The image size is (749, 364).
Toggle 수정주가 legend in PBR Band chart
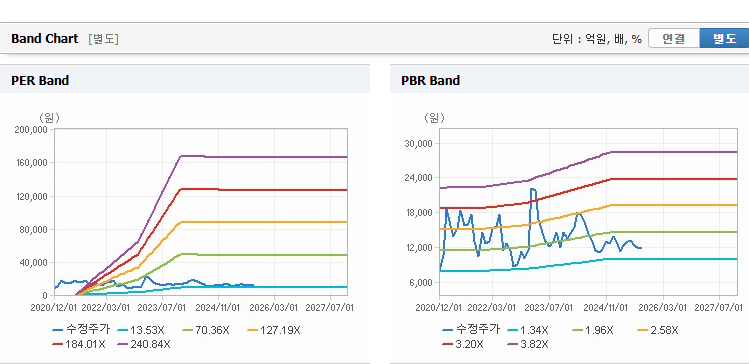tap(471, 330)
